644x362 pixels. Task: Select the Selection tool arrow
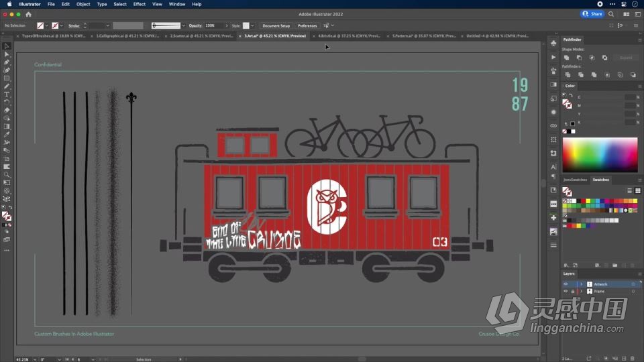(x=7, y=46)
